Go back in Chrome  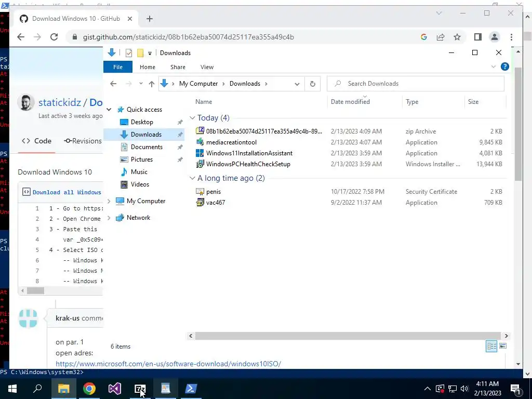coord(21,37)
